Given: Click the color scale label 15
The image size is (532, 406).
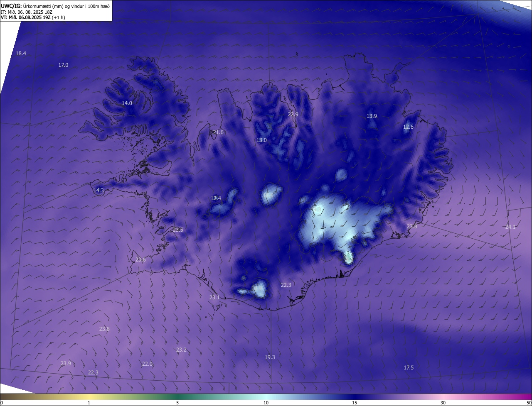Looking at the screenshot, I should click(355, 403).
